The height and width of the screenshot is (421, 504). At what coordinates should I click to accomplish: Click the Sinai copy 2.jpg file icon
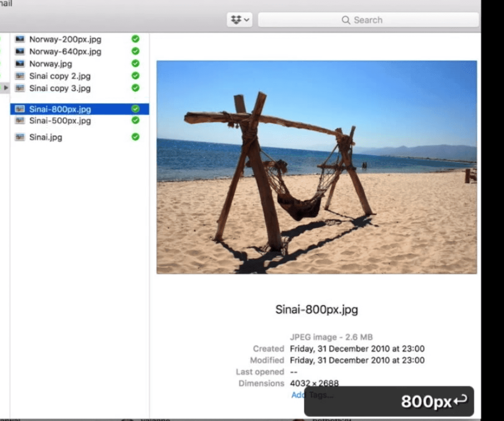20,76
